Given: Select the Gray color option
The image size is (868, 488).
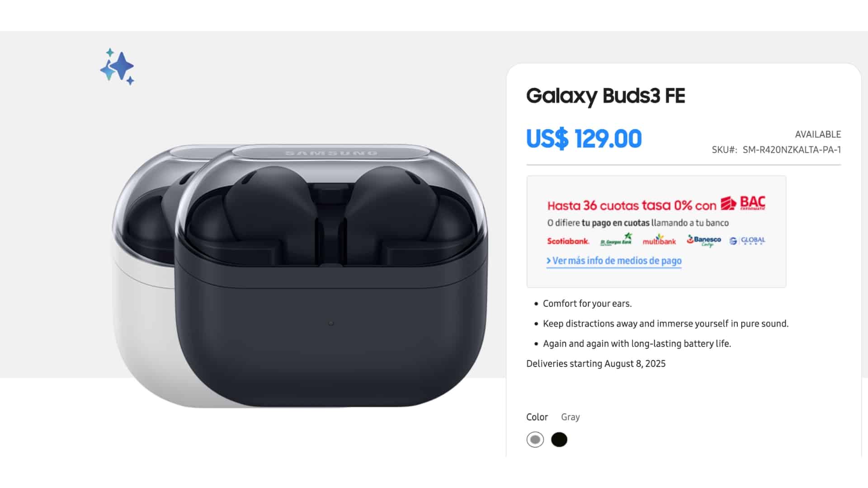Looking at the screenshot, I should 535,440.
